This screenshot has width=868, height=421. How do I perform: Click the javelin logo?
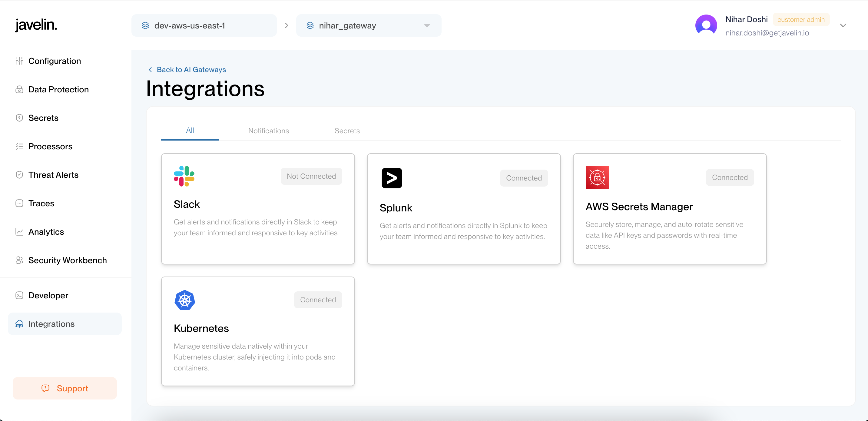pos(36,25)
